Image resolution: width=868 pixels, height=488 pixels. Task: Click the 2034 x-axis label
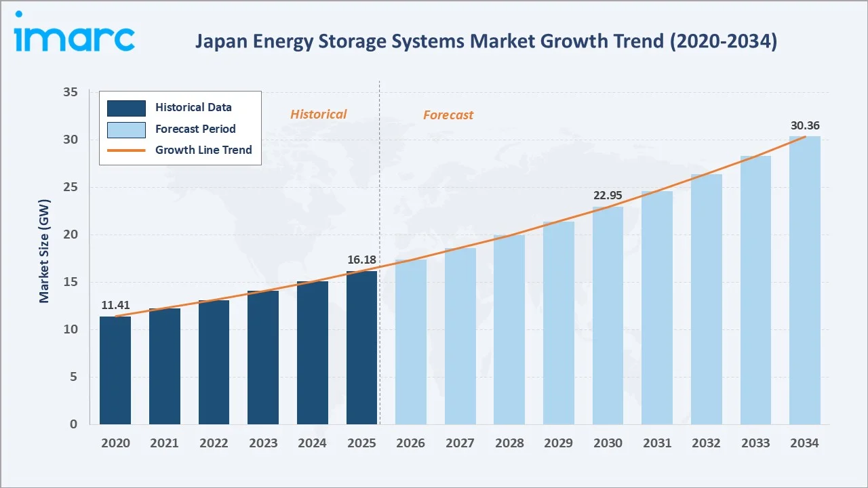[x=805, y=443]
